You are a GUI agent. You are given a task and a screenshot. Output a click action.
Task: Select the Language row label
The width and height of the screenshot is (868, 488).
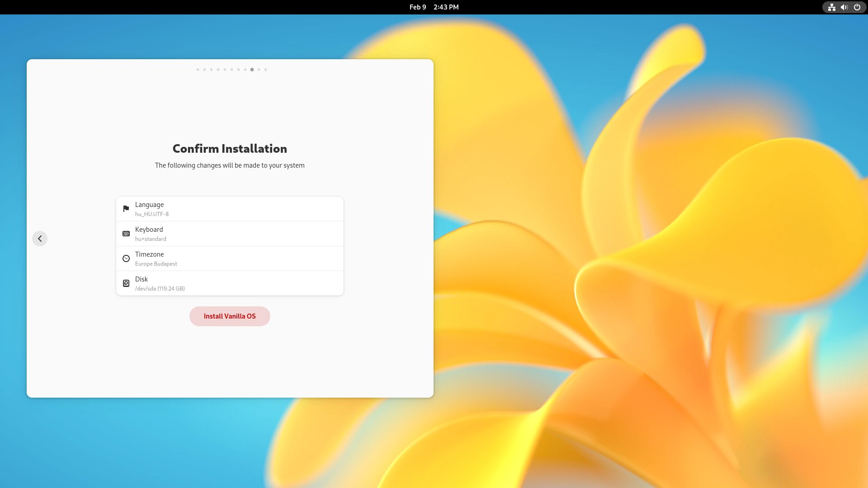pos(149,205)
